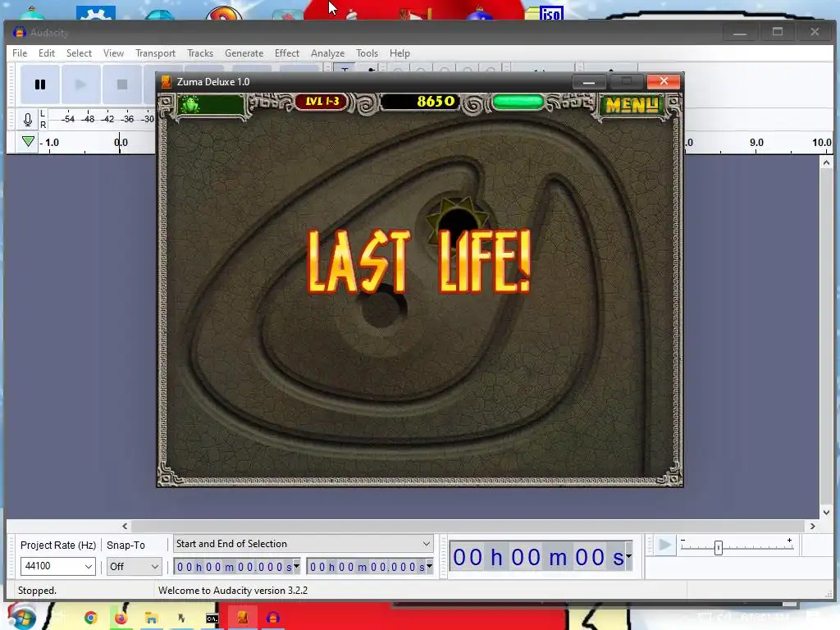Screen dimensions: 840x630
Task: Open the Windows Start button
Action: click(x=22, y=617)
